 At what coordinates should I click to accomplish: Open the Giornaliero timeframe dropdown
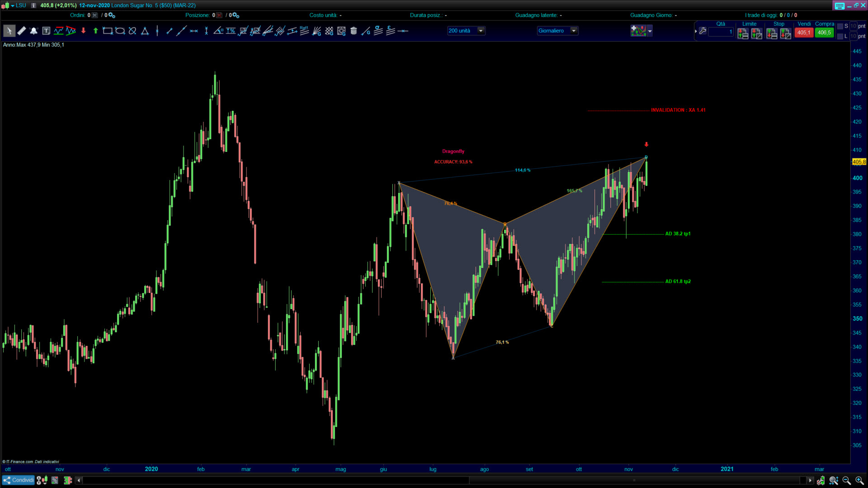(574, 31)
